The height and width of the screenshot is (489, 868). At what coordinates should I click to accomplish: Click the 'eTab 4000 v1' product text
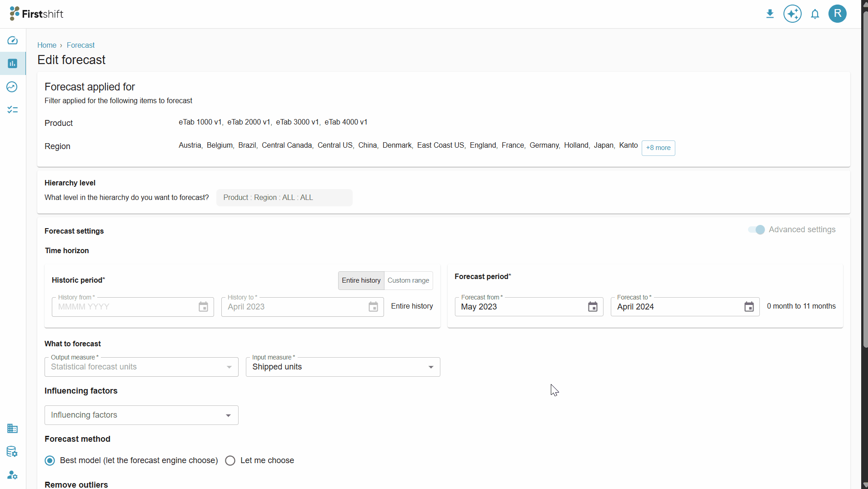pos(346,122)
